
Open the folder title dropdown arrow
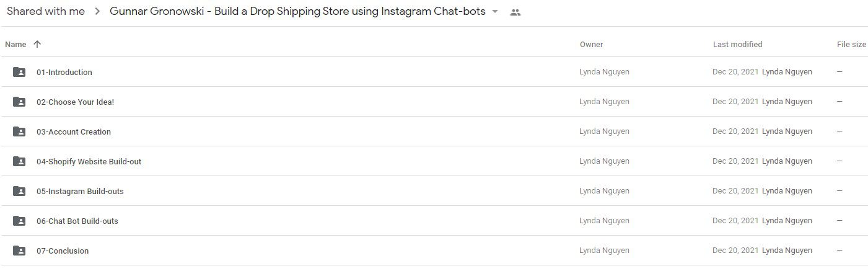495,12
